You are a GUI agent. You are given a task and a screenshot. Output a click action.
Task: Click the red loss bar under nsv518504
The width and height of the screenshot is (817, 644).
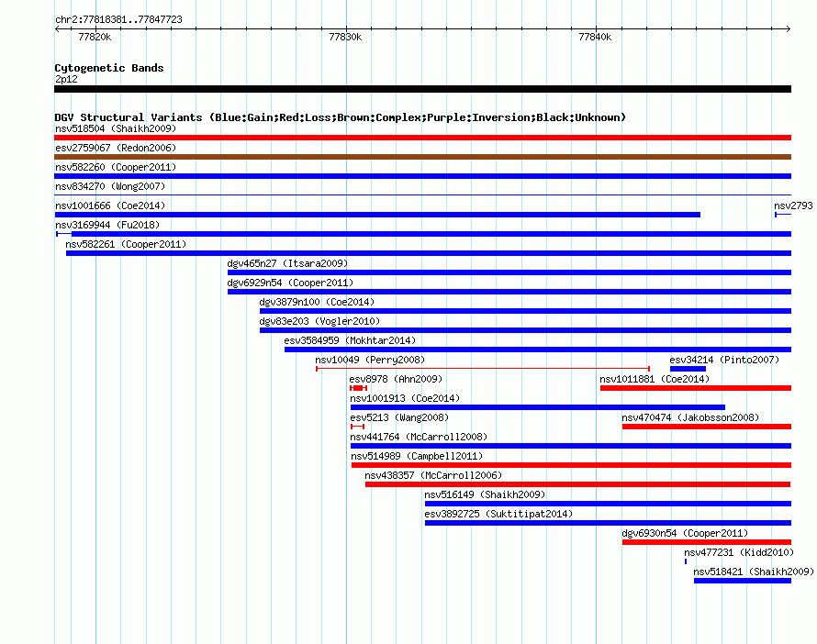tap(422, 138)
